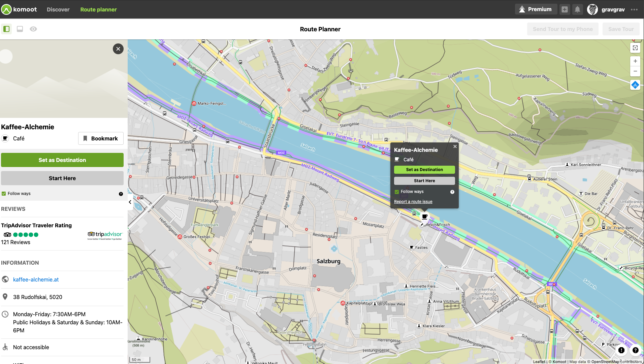Image resolution: width=644 pixels, height=364 pixels.
Task: Click the OpenStreetMap attribution link
Action: [605, 362]
